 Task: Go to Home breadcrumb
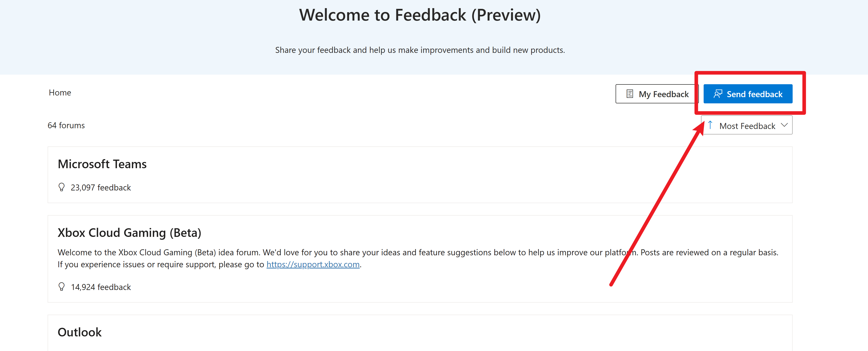pos(60,93)
